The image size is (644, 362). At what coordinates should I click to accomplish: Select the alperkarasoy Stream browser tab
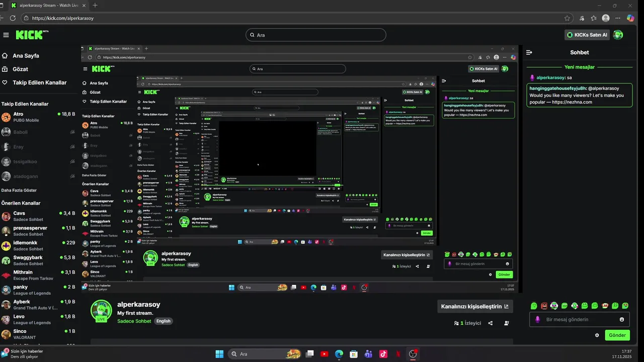point(48,6)
